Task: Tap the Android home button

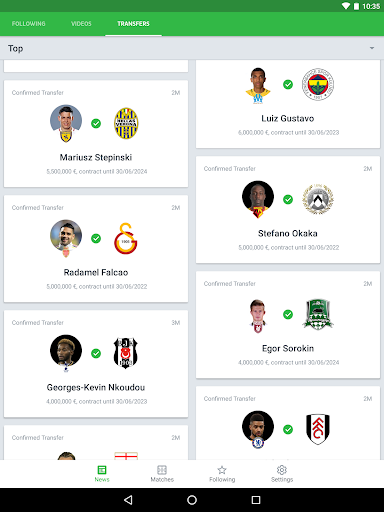Action: pyautogui.click(x=192, y=500)
